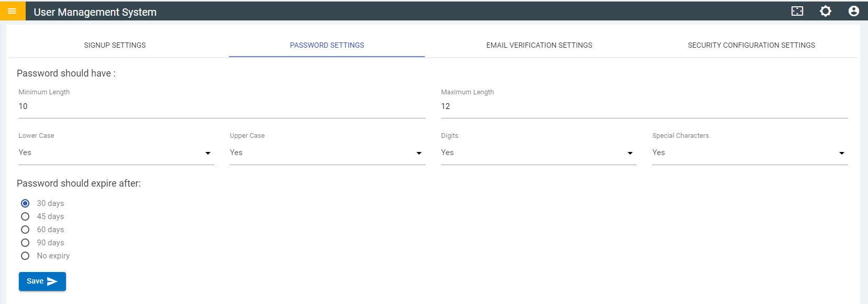Click the Minimum Length input field
Viewport: 868px width, 304px height.
[222, 106]
